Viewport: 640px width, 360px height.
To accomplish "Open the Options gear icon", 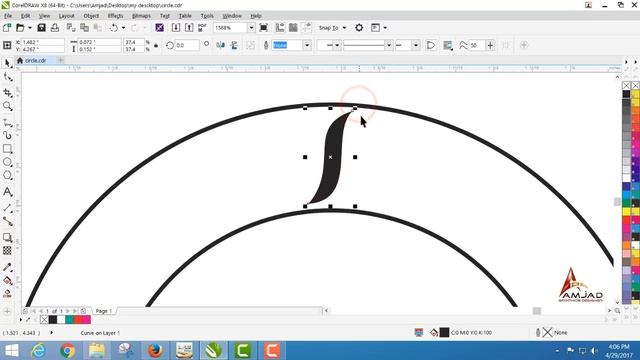I will (x=359, y=28).
